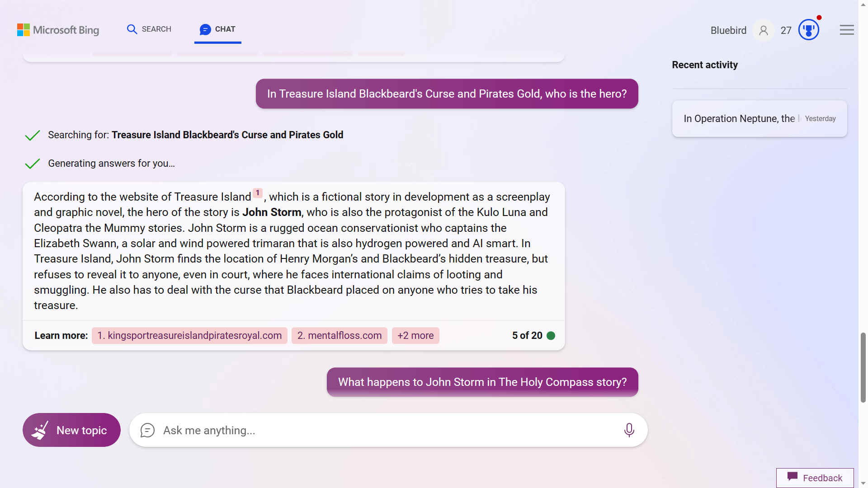Switch to the Chat tab
868x488 pixels.
[217, 29]
